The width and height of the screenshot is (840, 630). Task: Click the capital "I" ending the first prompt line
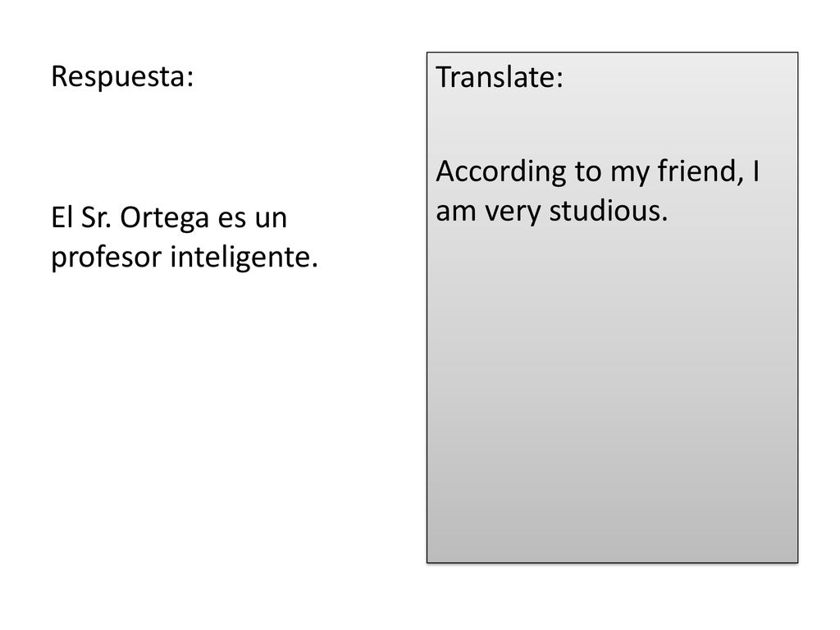tap(756, 171)
